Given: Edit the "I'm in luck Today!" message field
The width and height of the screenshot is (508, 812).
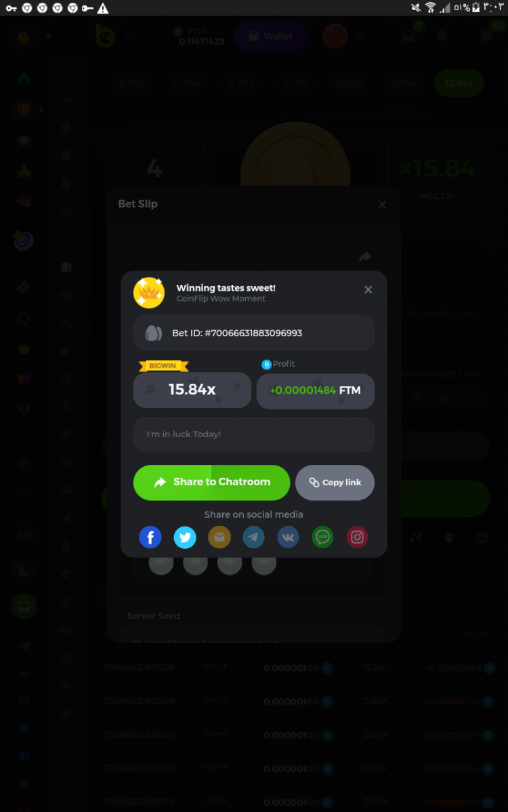Looking at the screenshot, I should (x=254, y=434).
